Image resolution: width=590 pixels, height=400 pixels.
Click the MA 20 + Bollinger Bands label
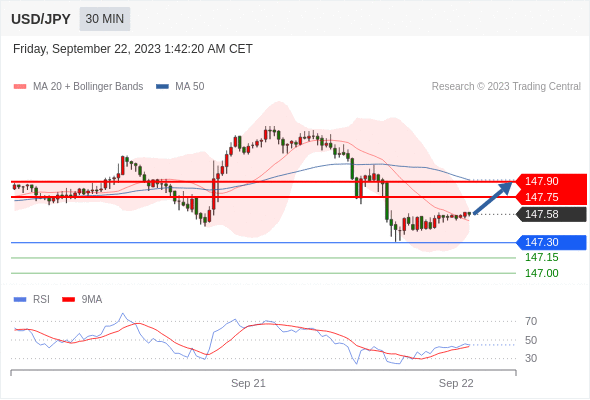click(88, 87)
